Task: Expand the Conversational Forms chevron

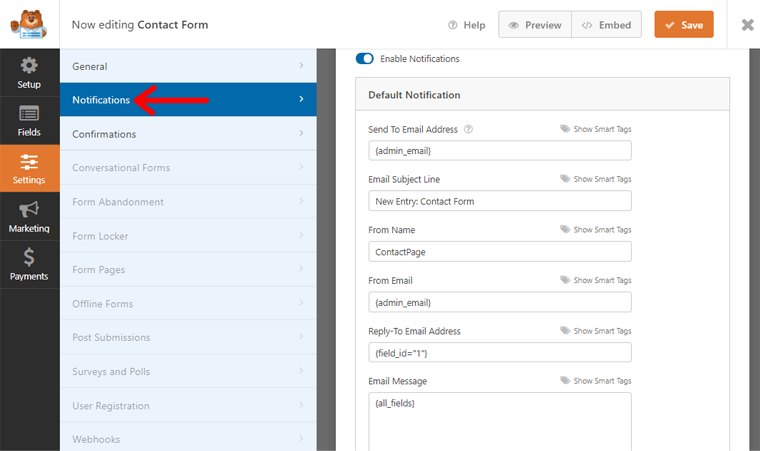Action: click(301, 168)
